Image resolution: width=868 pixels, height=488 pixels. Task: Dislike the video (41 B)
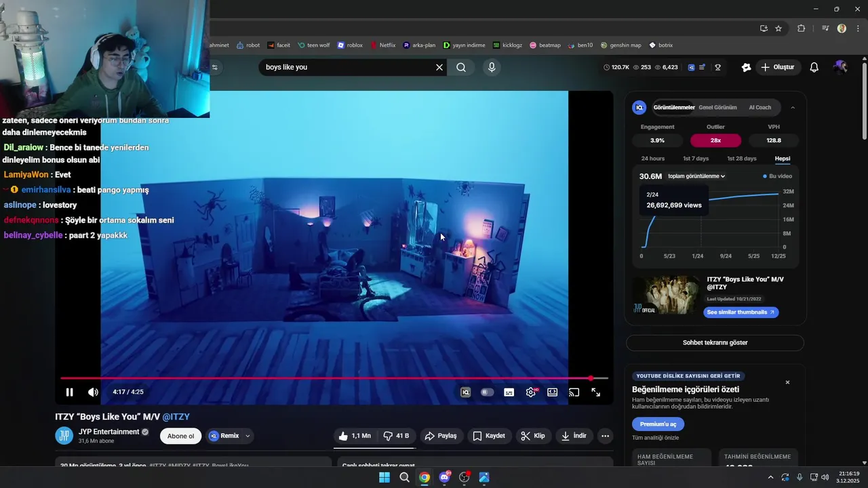pos(396,436)
